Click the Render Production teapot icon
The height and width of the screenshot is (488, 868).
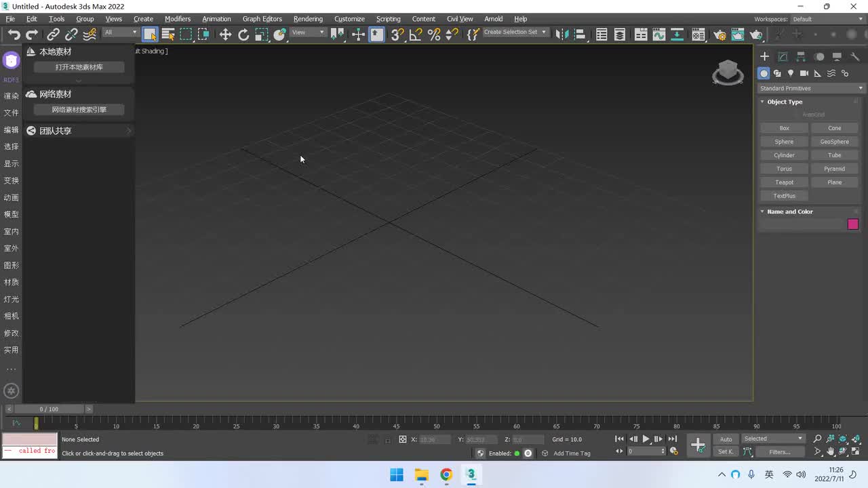[756, 35]
